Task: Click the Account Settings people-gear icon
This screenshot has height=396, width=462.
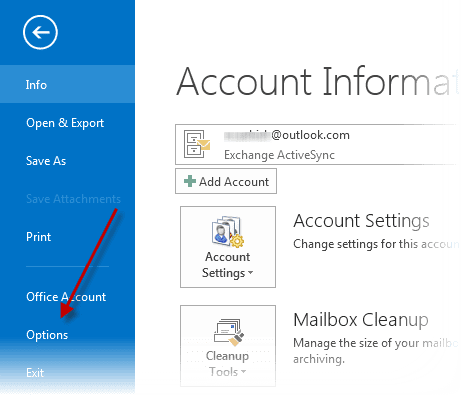Action: click(228, 232)
